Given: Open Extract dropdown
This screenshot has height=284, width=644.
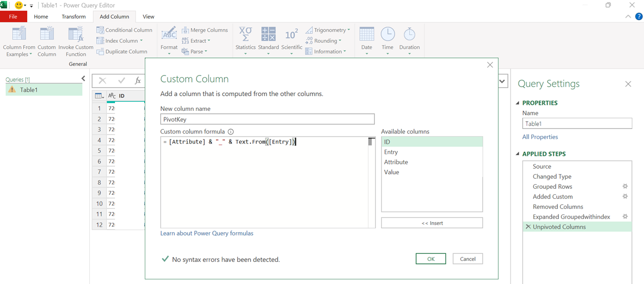Looking at the screenshot, I should pyautogui.click(x=196, y=41).
